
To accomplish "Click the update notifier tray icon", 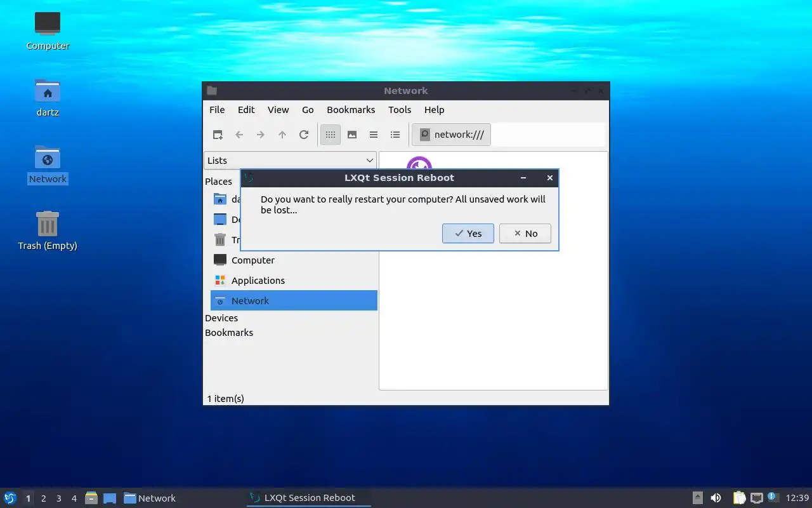I will (x=773, y=497).
